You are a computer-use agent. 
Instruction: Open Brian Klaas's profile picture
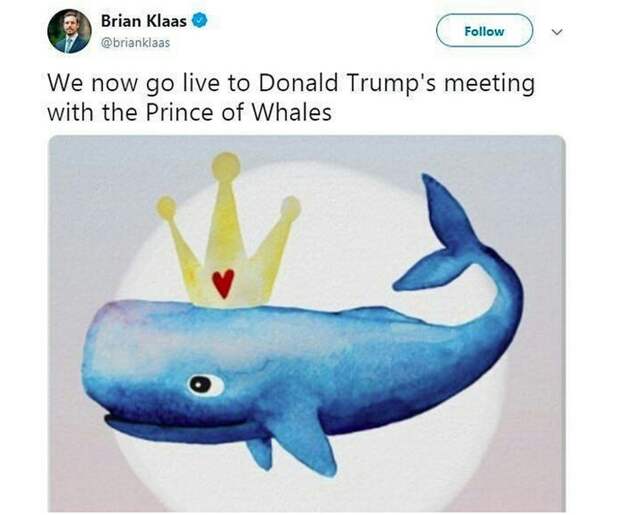[x=70, y=31]
